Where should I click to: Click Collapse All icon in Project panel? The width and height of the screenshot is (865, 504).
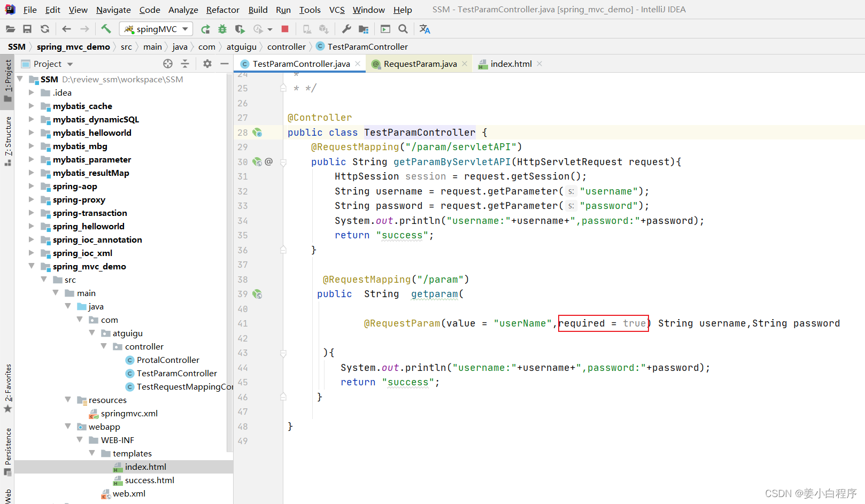click(185, 64)
